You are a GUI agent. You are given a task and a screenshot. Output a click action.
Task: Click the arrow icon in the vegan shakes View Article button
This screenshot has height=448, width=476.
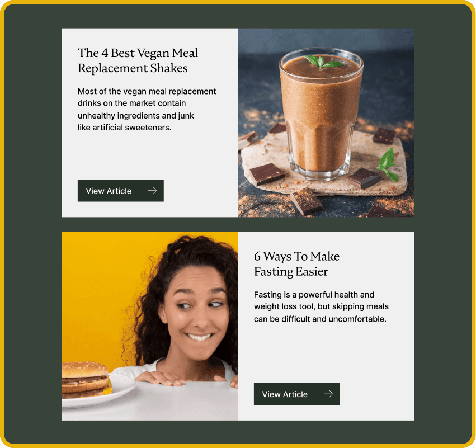(x=152, y=191)
